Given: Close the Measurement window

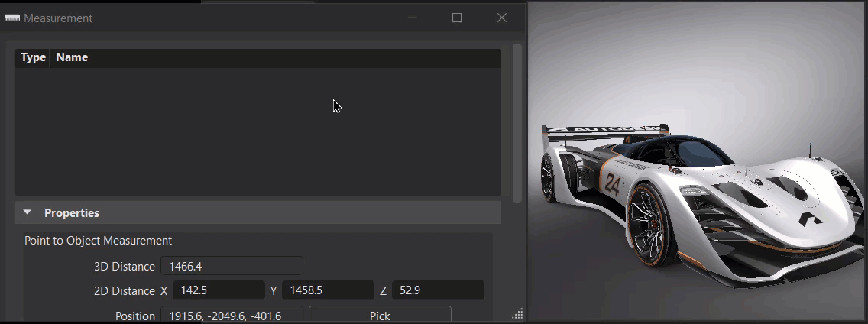Looking at the screenshot, I should (x=502, y=18).
